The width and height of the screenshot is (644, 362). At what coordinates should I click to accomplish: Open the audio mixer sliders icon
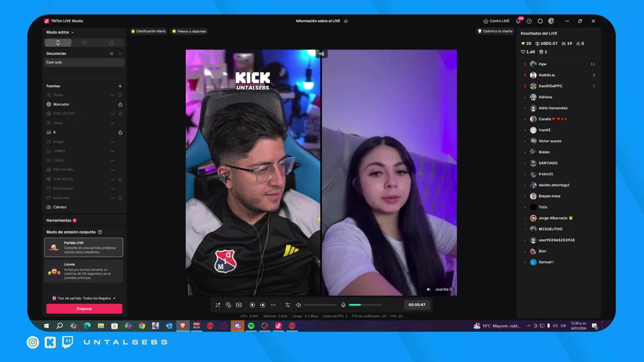(x=288, y=305)
